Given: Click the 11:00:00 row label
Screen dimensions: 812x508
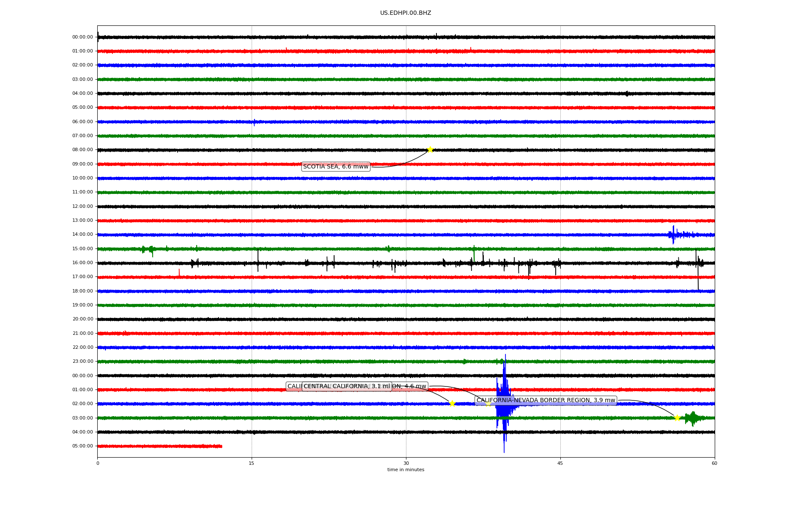Looking at the screenshot, I should [x=82, y=192].
